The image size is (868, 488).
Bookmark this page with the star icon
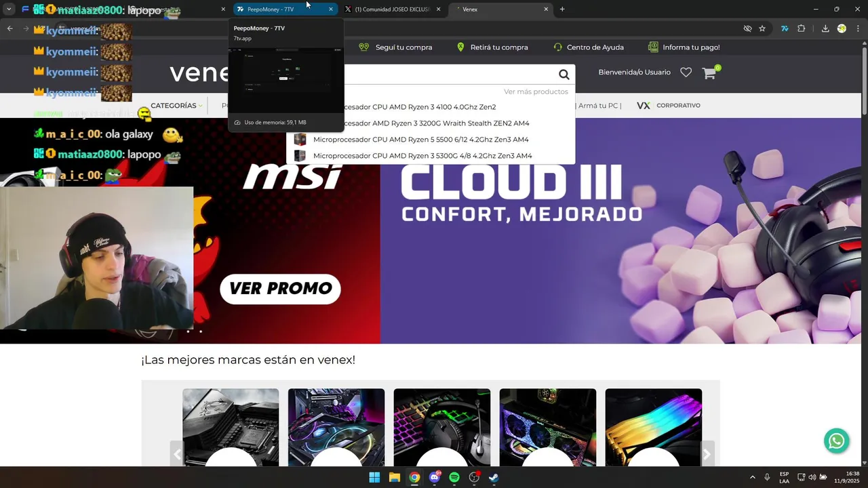[762, 28]
